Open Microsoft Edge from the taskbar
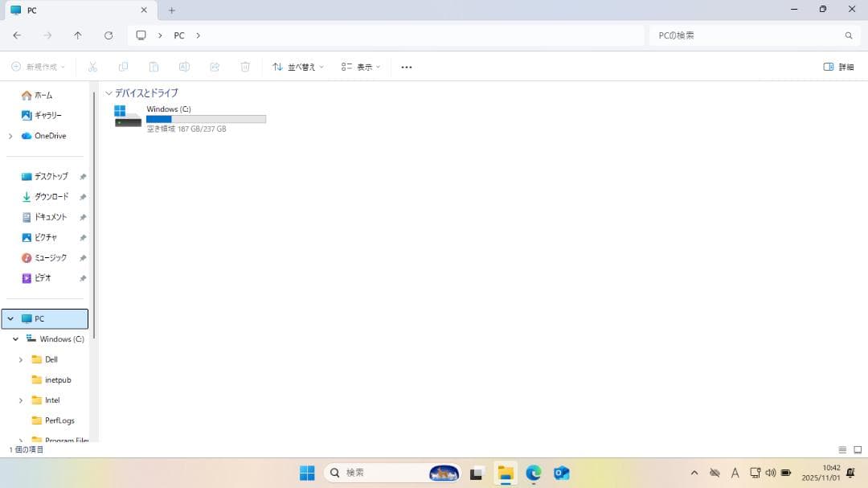868x488 pixels. coord(534,473)
